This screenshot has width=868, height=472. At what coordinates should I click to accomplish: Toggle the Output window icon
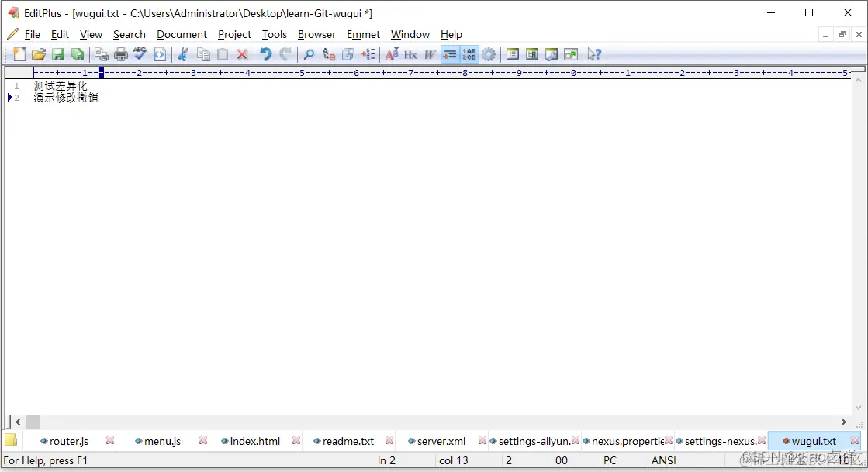pyautogui.click(x=552, y=54)
